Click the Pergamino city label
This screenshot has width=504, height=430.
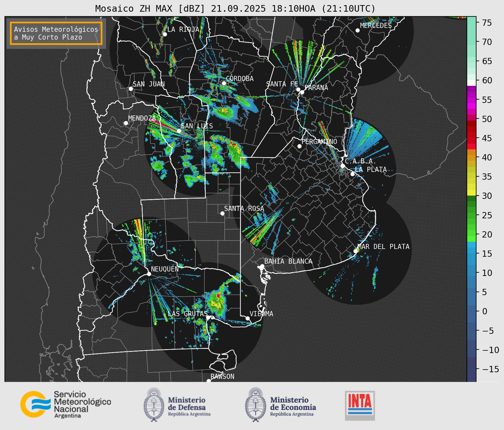[319, 141]
